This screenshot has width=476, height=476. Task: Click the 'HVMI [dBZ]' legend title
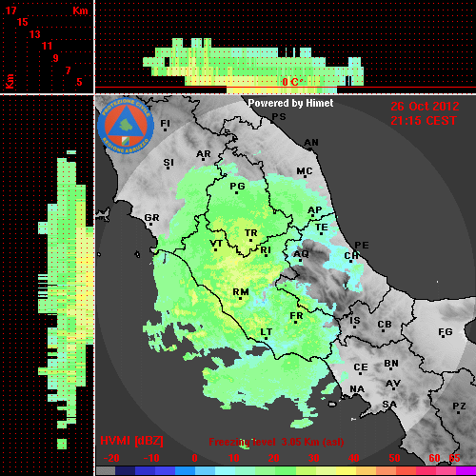click(x=131, y=441)
